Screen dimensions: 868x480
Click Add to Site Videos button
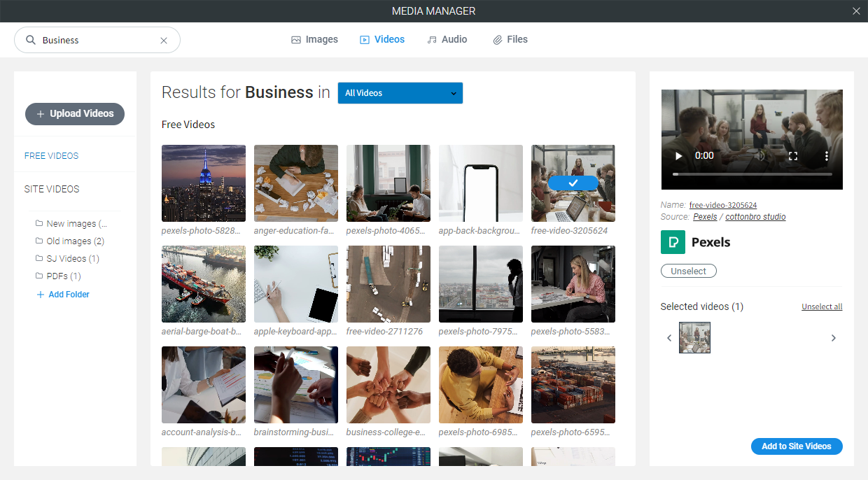coord(797,446)
